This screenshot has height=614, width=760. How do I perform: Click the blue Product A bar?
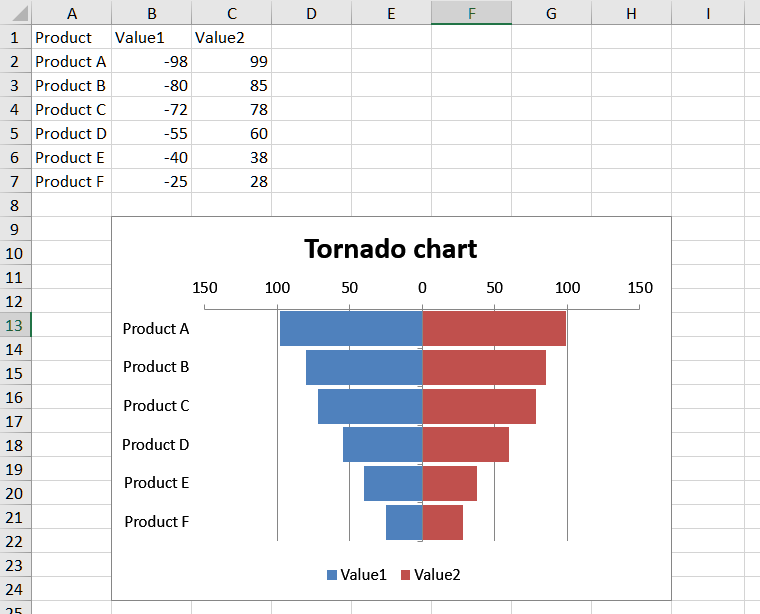350,329
